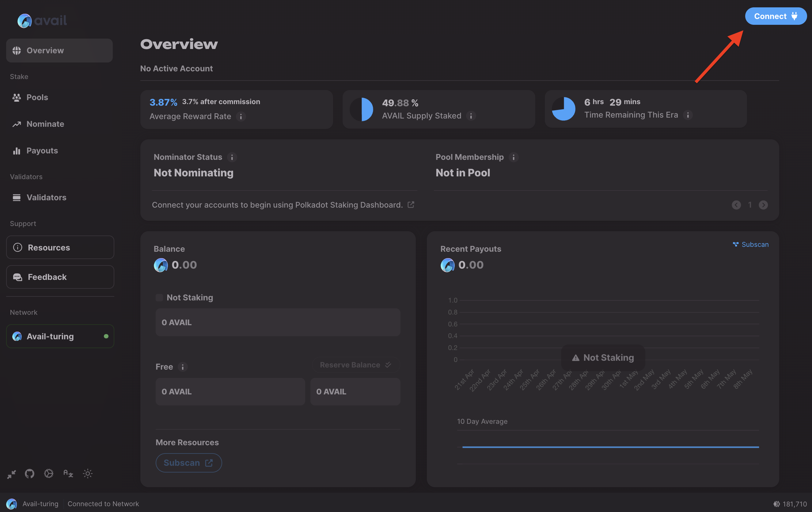812x512 pixels.
Task: Navigate to Validators in the sidebar
Action: (46, 198)
